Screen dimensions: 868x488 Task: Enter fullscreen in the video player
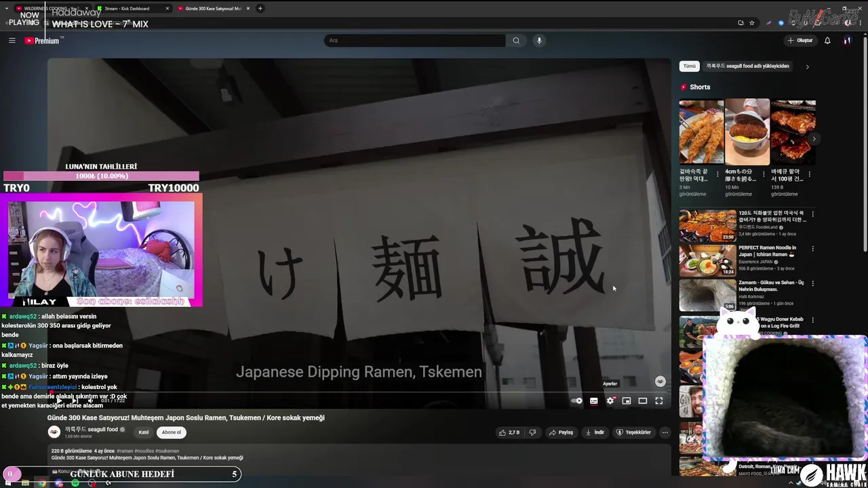tap(659, 401)
